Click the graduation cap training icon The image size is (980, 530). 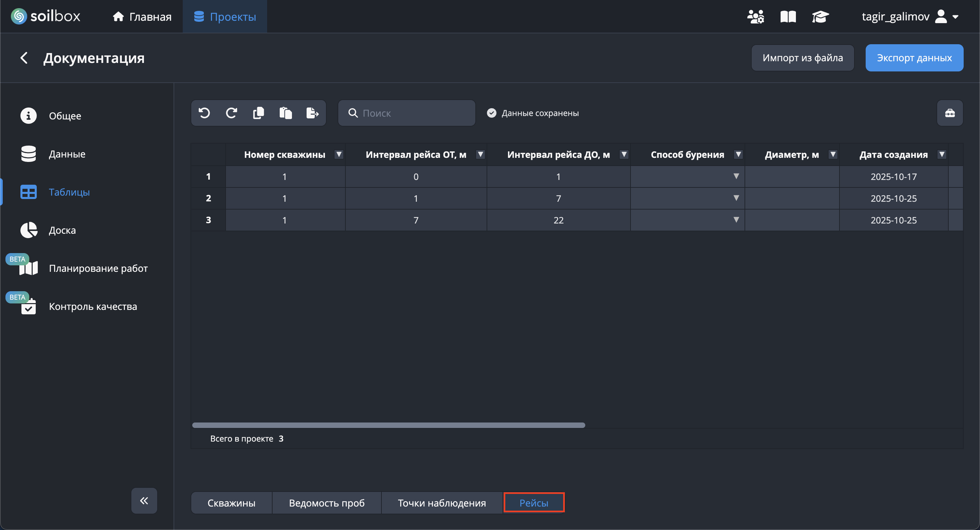tap(820, 17)
